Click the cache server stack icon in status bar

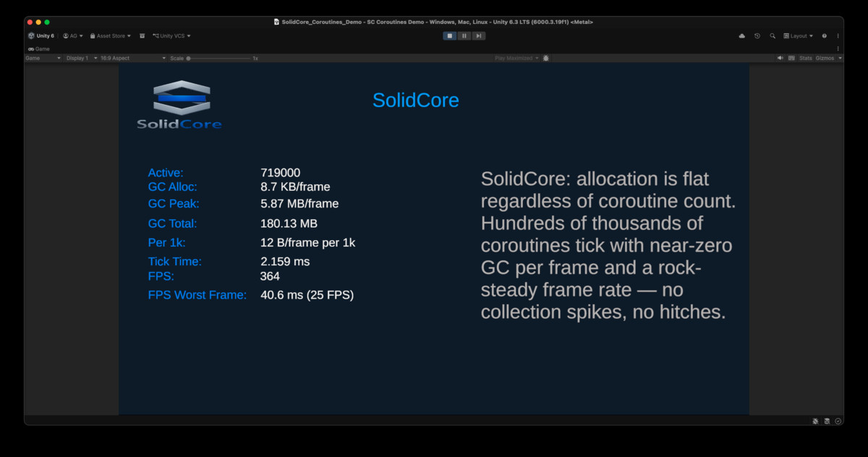click(x=827, y=421)
